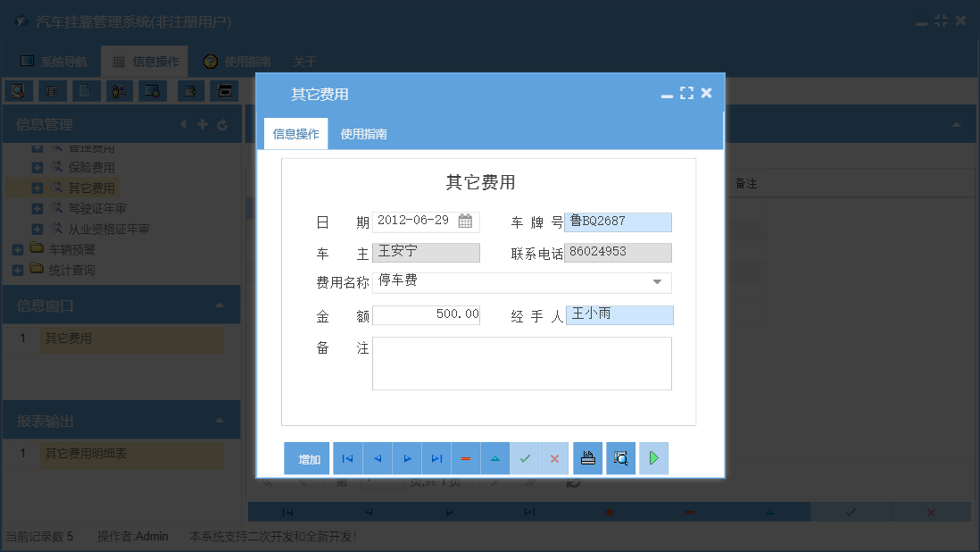Click inside the 备注 text area
This screenshot has height=552, width=980.
pyautogui.click(x=521, y=364)
